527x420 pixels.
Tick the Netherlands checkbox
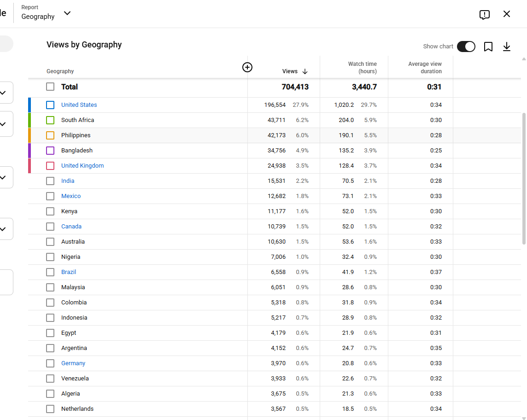tap(50, 409)
